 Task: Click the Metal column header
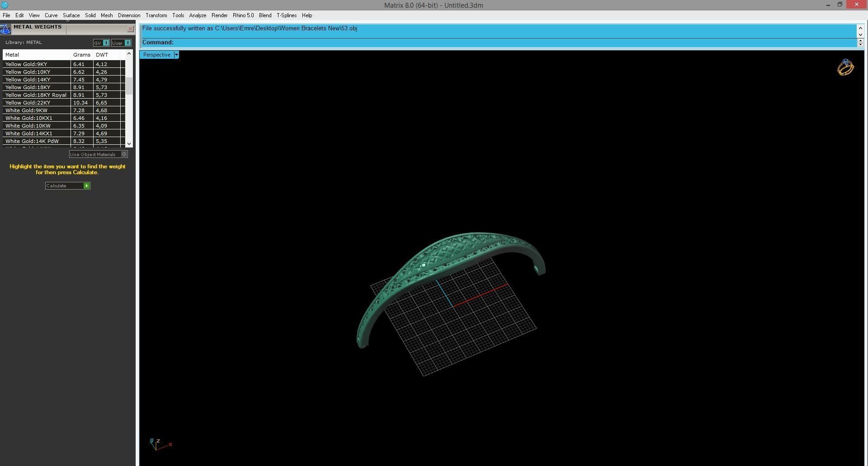click(x=37, y=55)
